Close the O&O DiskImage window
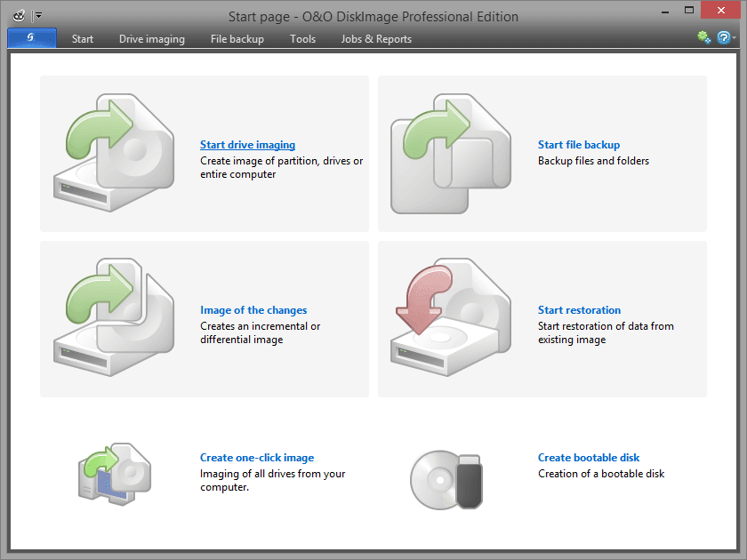The width and height of the screenshot is (747, 560). click(721, 10)
